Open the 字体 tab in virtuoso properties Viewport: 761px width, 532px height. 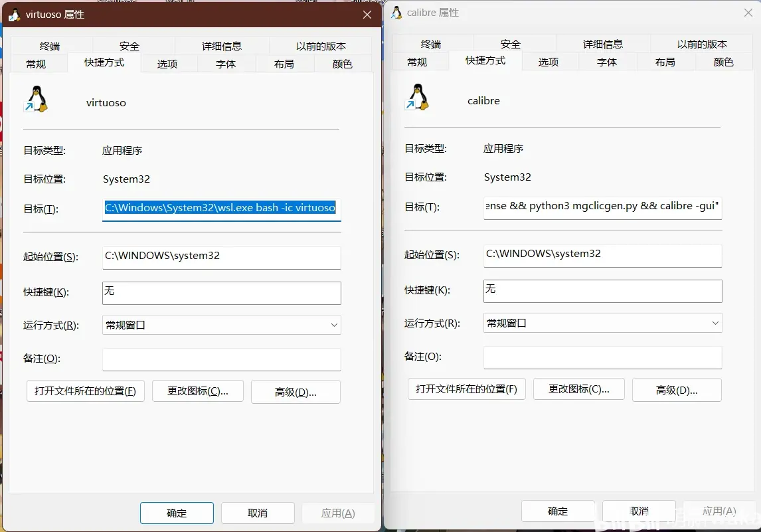[x=226, y=64]
